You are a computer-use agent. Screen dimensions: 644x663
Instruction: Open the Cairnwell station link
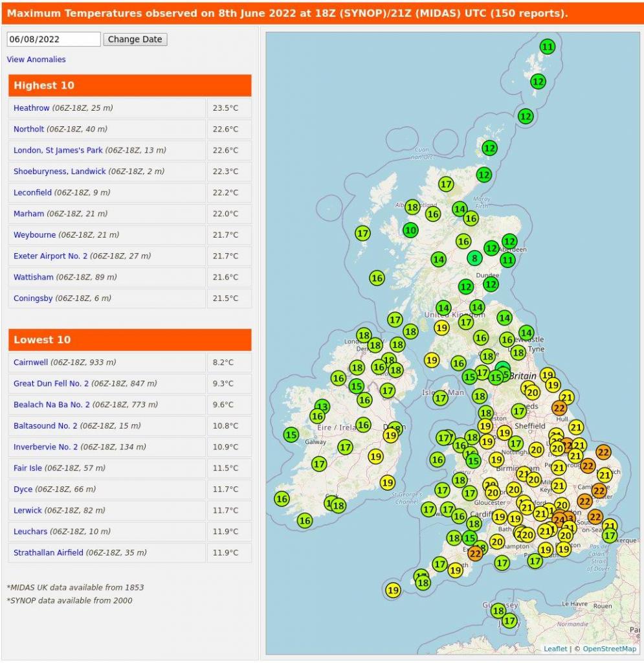click(x=30, y=363)
